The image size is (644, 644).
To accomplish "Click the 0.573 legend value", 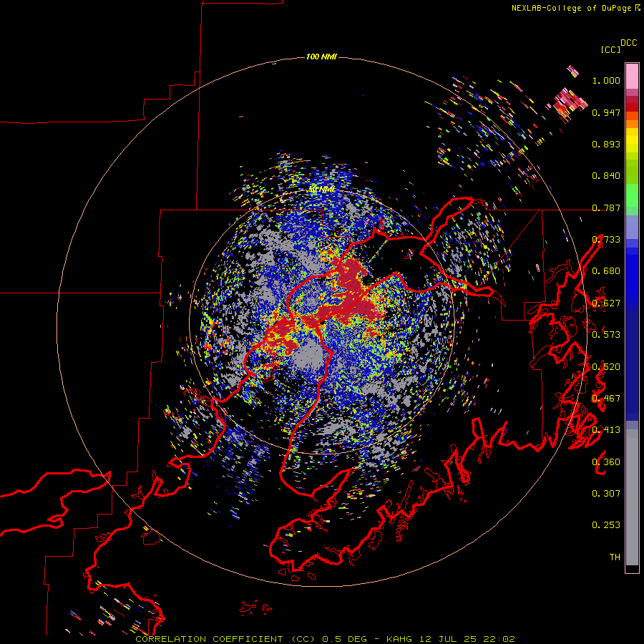I will point(606,335).
